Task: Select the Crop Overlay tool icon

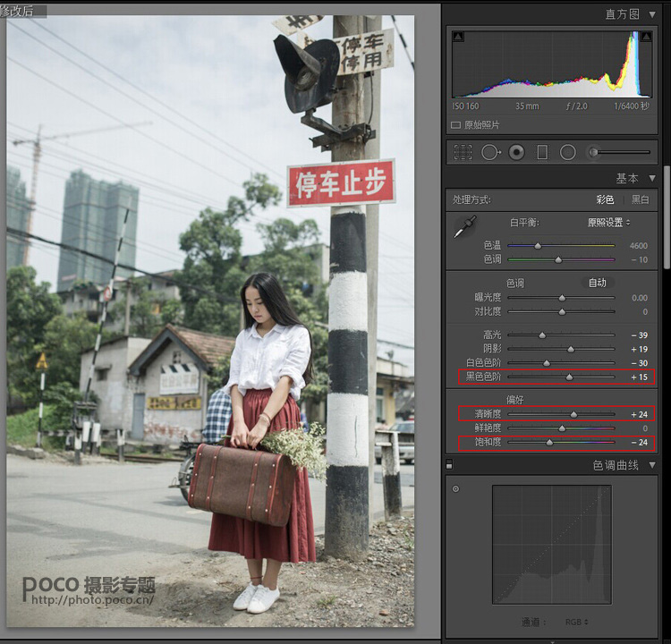Action: point(463,152)
